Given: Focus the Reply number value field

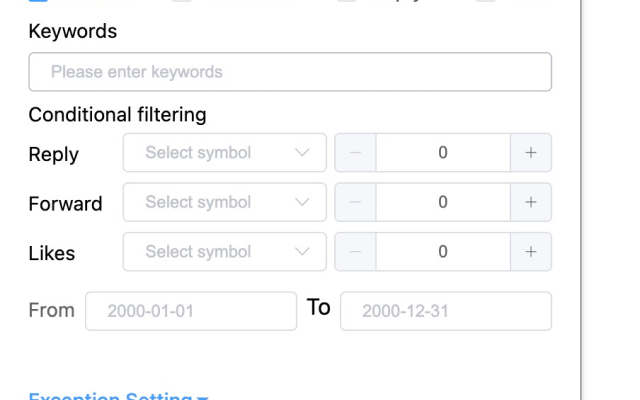Looking at the screenshot, I should [x=443, y=153].
